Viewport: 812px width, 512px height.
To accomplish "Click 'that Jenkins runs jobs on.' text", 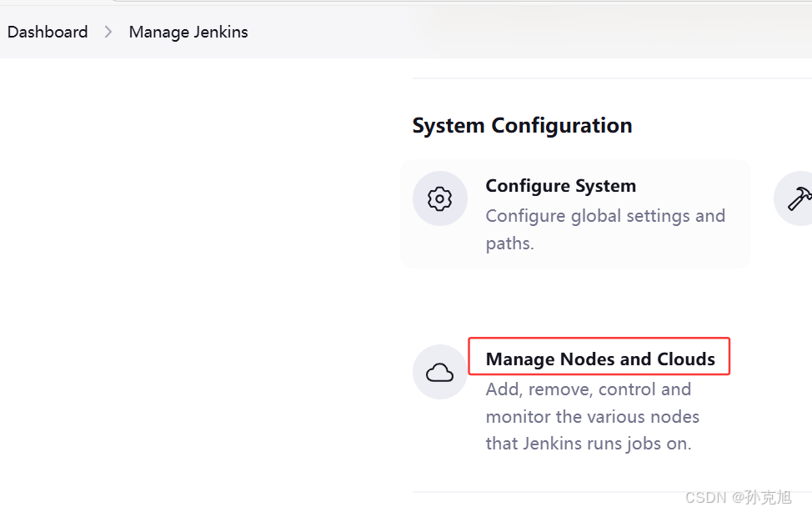I will tap(589, 444).
